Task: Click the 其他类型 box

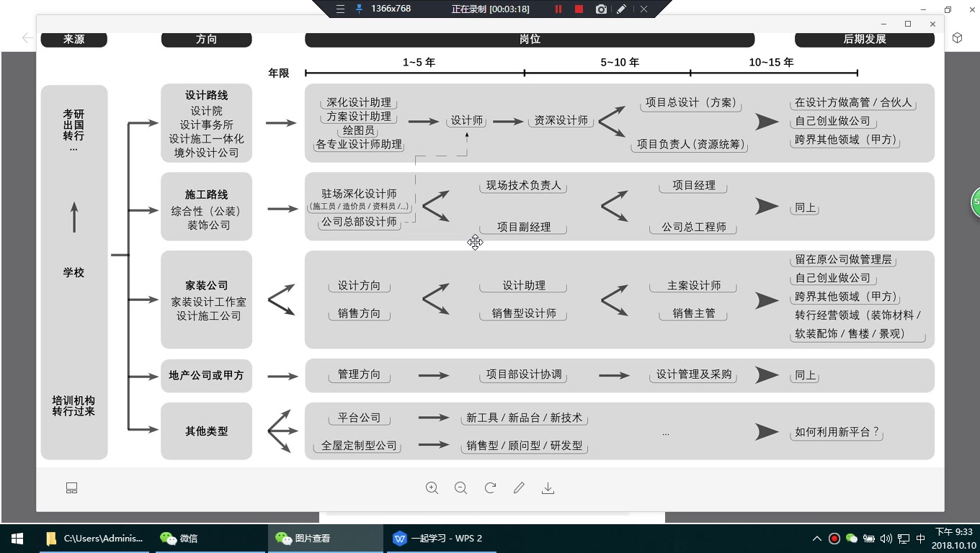Action: [x=206, y=431]
